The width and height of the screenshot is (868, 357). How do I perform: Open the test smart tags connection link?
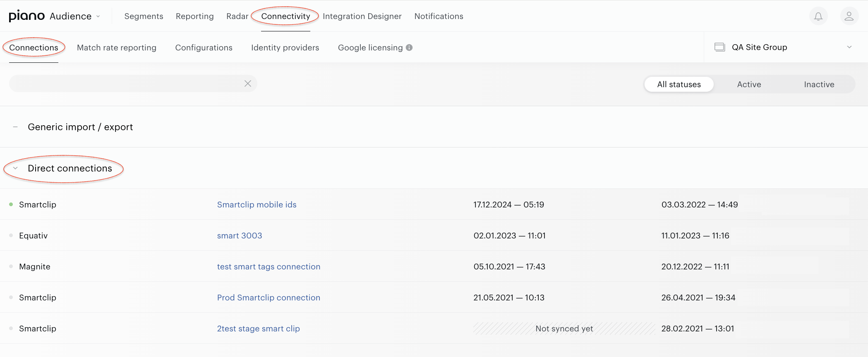point(269,267)
